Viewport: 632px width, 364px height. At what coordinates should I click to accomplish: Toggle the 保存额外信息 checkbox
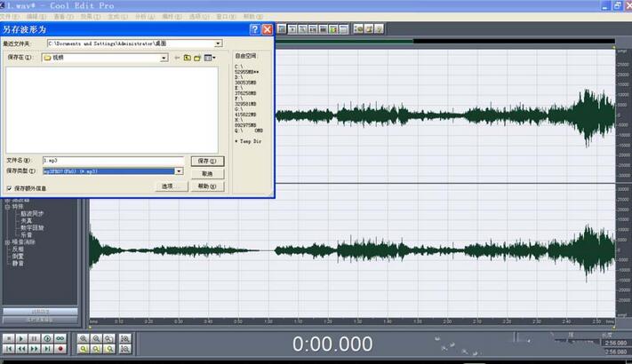coord(9,188)
